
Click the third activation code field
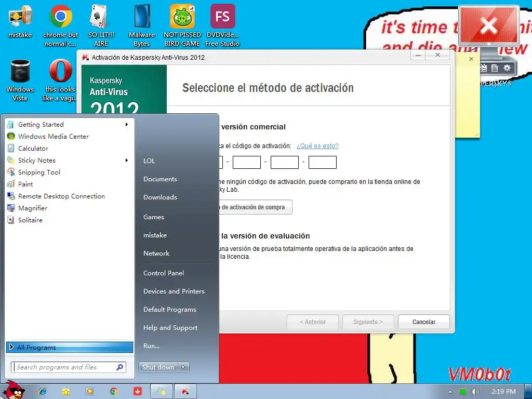pyautogui.click(x=285, y=162)
